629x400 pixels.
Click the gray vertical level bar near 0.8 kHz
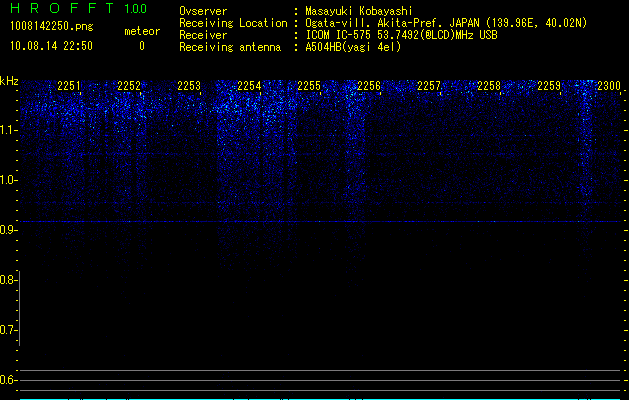(x=19, y=308)
